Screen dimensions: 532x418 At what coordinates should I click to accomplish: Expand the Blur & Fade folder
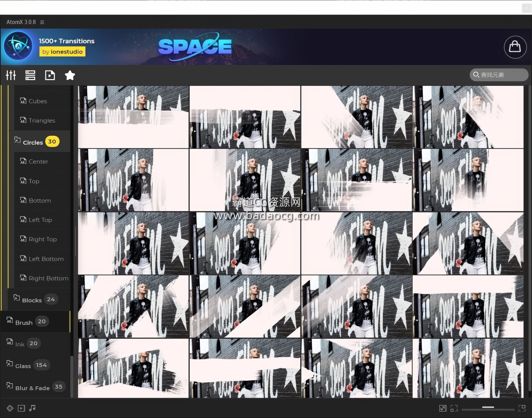click(35, 387)
